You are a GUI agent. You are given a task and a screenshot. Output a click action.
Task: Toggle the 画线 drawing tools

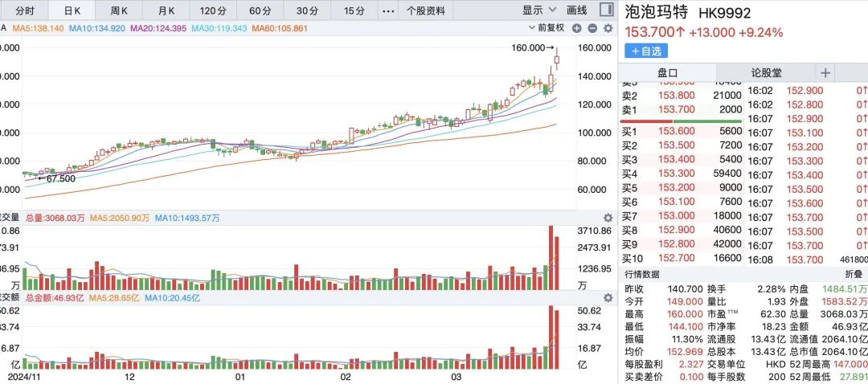[x=576, y=10]
